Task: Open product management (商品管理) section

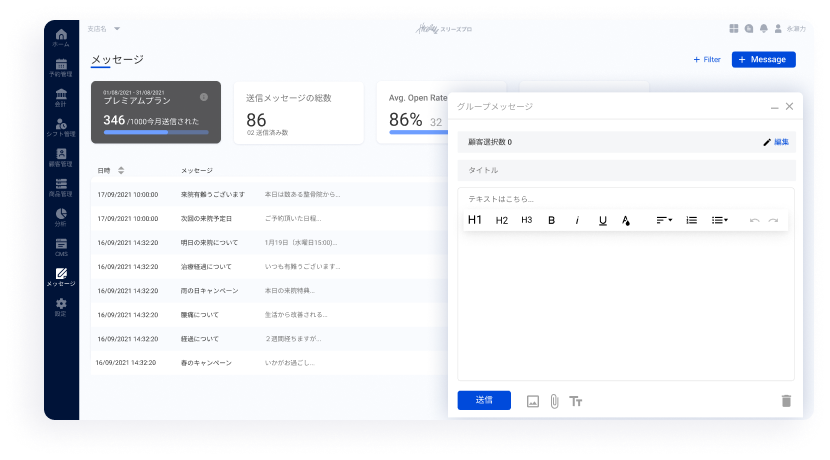Action: 61,187
